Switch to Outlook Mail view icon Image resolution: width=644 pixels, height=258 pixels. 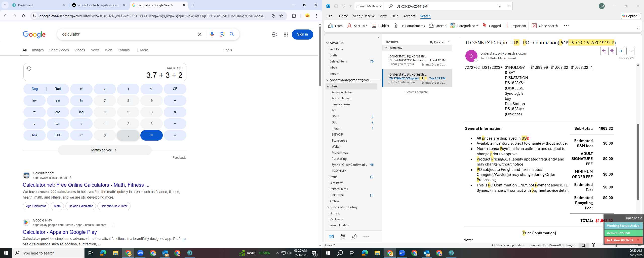click(x=331, y=237)
